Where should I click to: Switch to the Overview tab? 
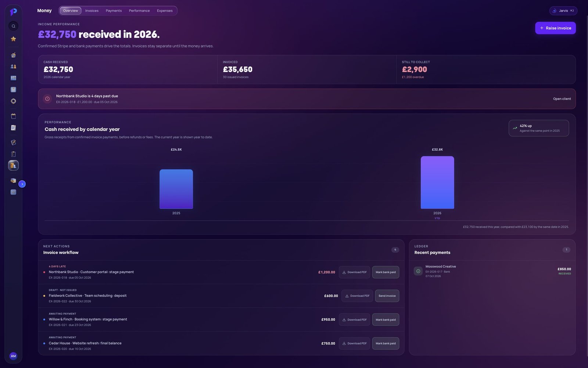(x=71, y=11)
